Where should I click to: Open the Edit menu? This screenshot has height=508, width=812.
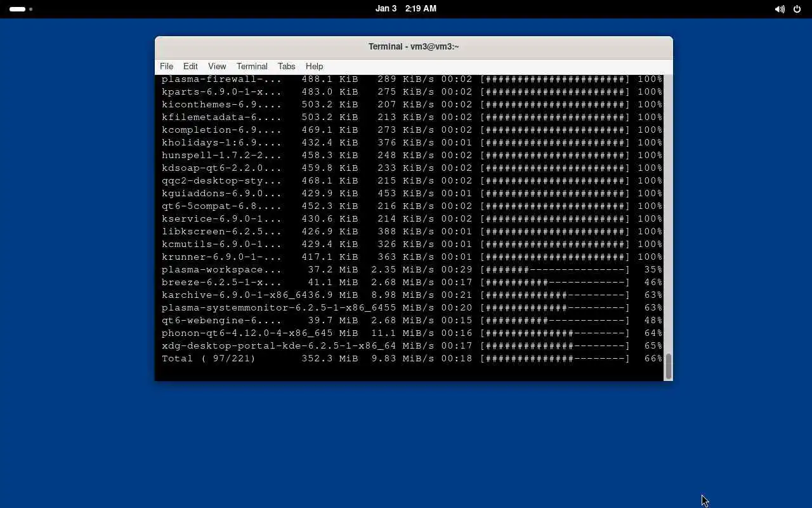pyautogui.click(x=190, y=66)
